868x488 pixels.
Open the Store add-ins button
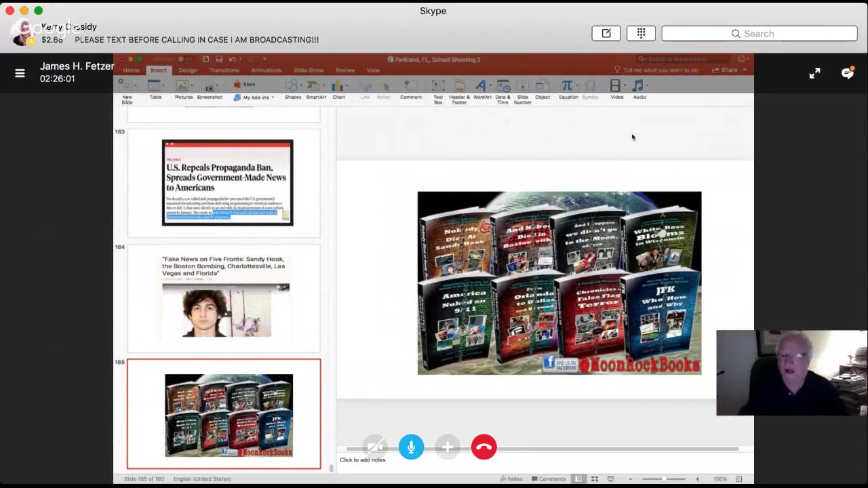click(x=245, y=85)
